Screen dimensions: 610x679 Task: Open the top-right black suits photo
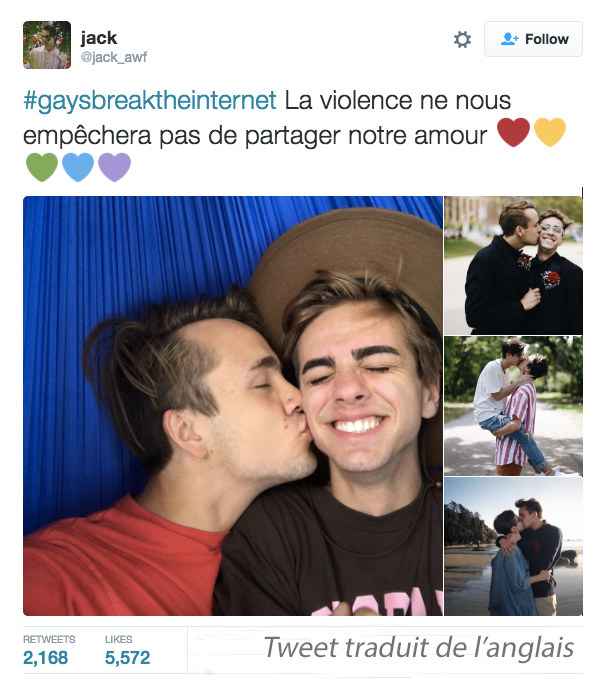pos(513,265)
